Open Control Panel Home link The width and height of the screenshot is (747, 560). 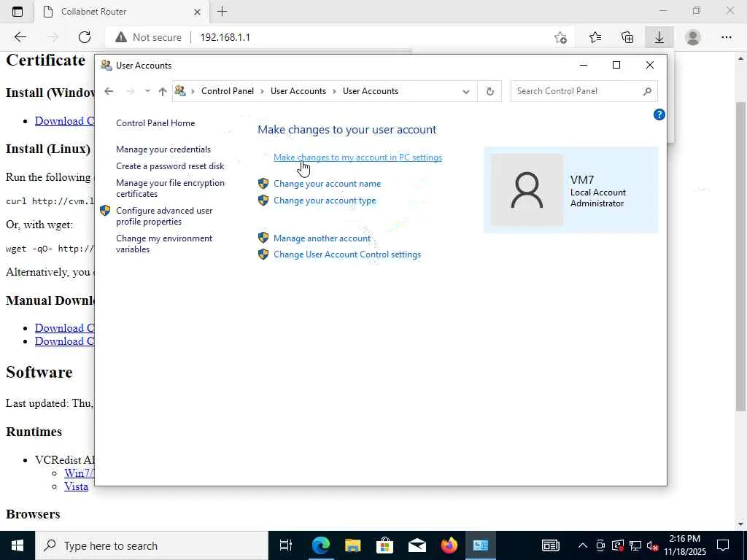point(155,122)
